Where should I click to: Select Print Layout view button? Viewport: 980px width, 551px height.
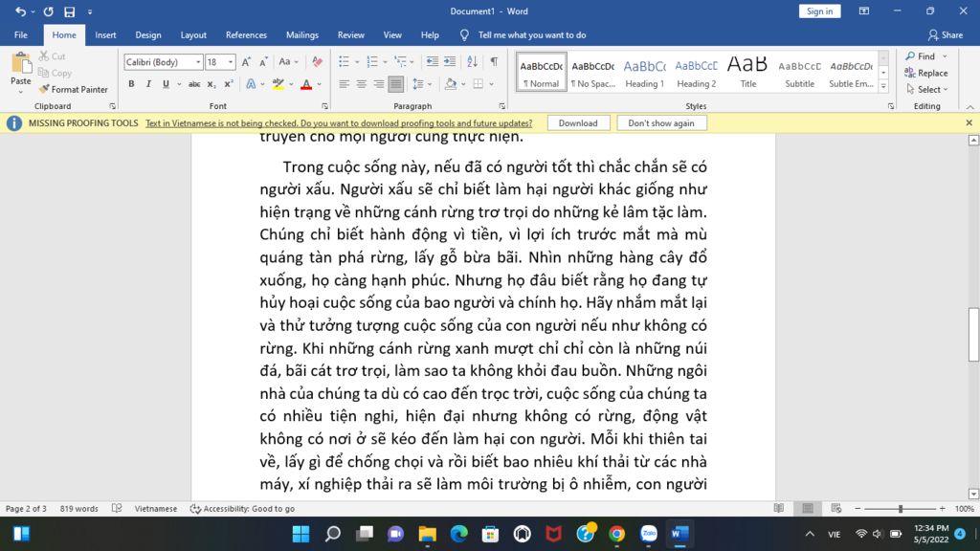pyautogui.click(x=808, y=509)
